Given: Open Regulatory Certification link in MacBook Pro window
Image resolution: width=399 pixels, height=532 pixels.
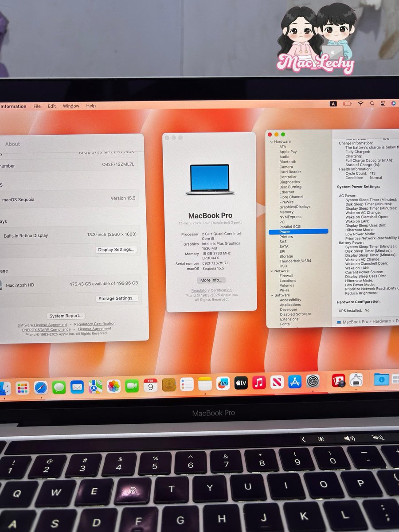Looking at the screenshot, I should coord(211,290).
